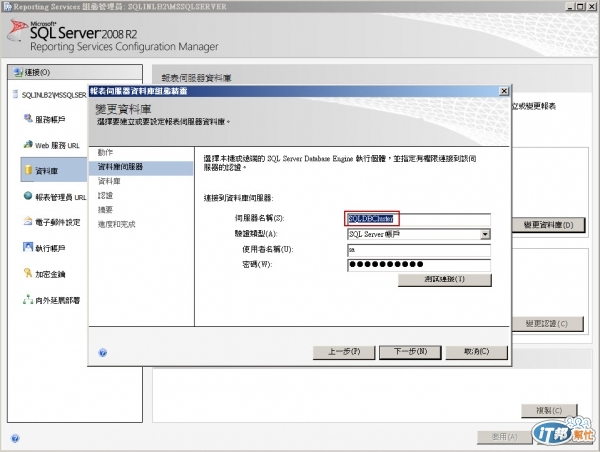Minimize the Reporting Services window
The width and height of the screenshot is (600, 452).
coord(571,7)
